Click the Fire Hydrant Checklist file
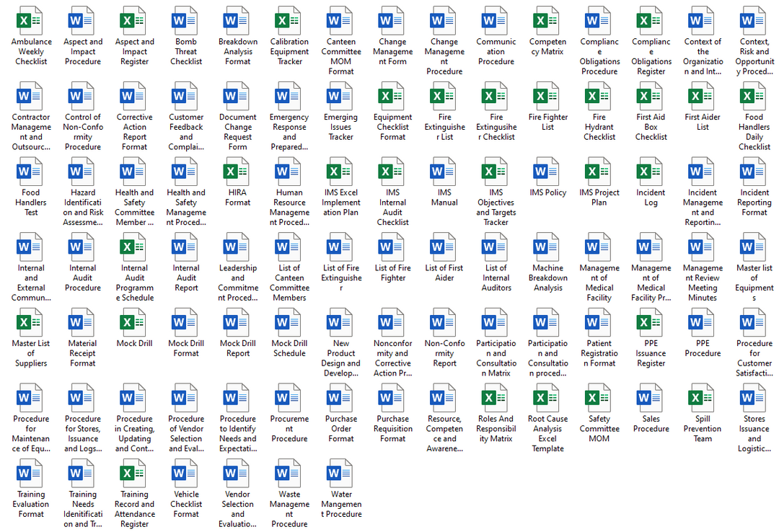Image resolution: width=779 pixels, height=532 pixels. tap(599, 97)
